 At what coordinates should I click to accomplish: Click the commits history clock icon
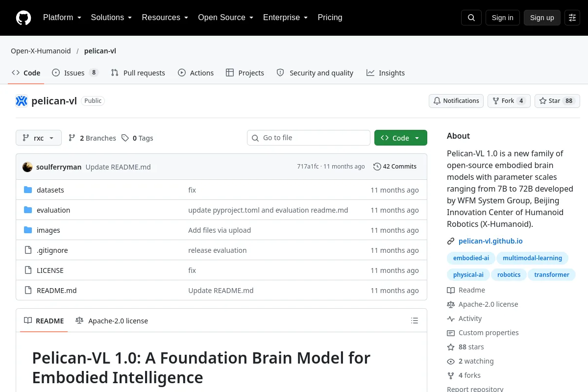377,167
